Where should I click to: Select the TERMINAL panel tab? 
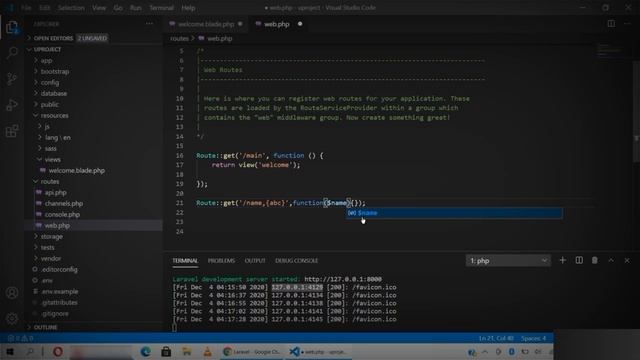[x=185, y=260]
